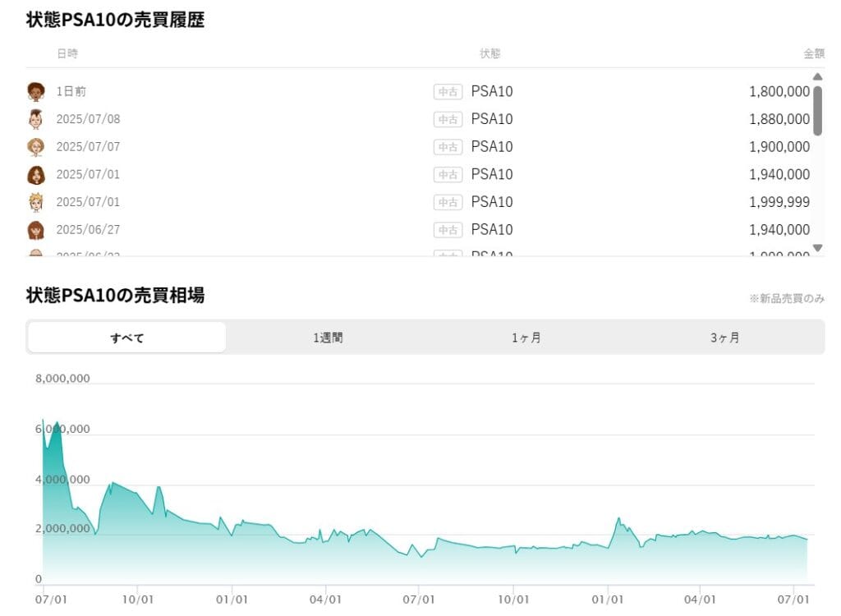Click the ※新品売買のみ note
The width and height of the screenshot is (841, 616).
tap(787, 298)
